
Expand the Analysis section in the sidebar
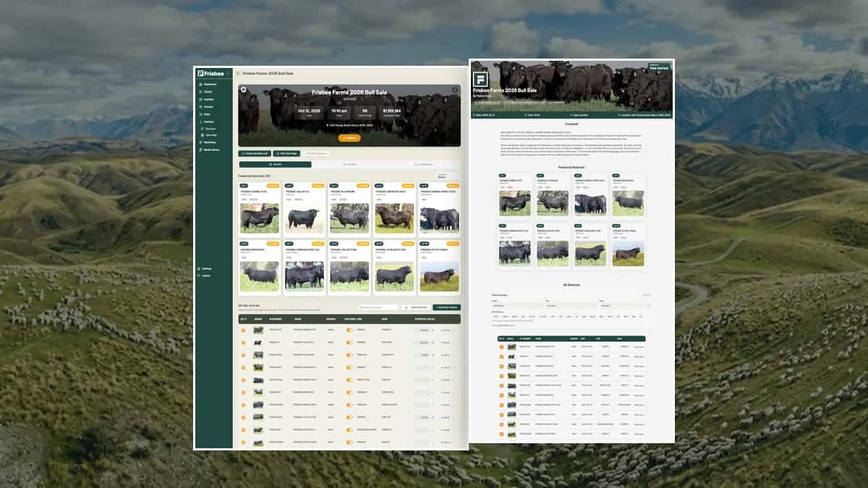click(209, 121)
